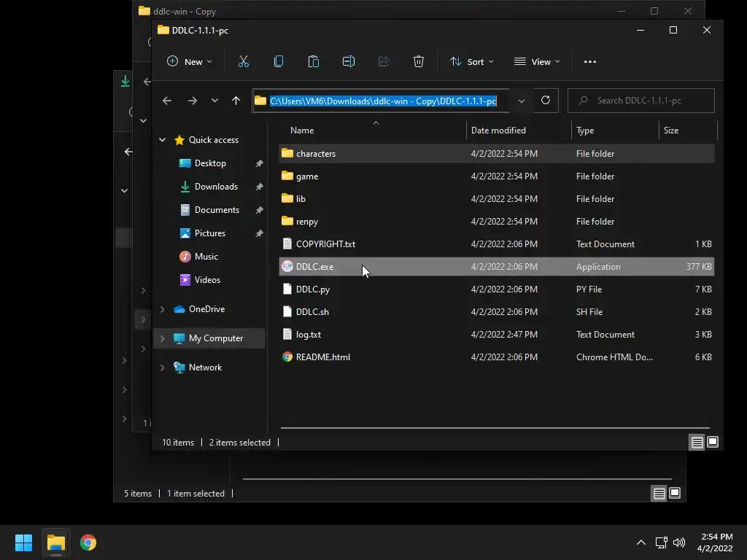747x560 pixels.
Task: Expand the address bar history dropdown
Action: (x=521, y=101)
